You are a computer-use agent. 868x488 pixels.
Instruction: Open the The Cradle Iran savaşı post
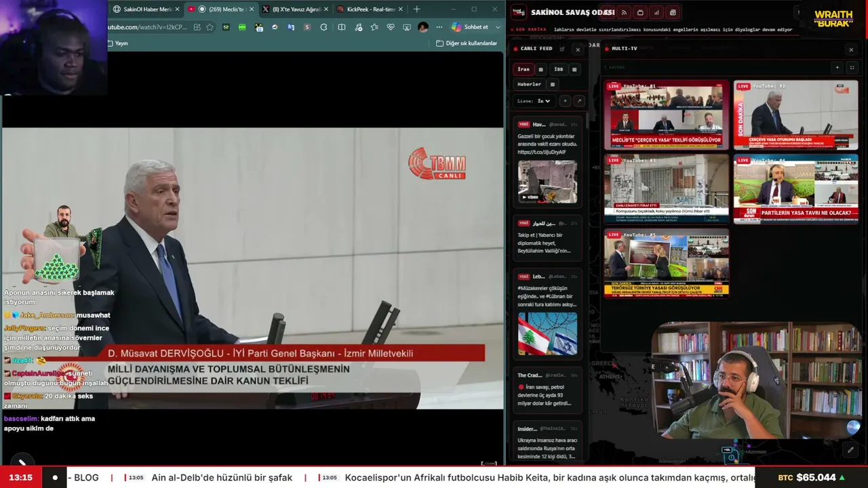click(547, 389)
